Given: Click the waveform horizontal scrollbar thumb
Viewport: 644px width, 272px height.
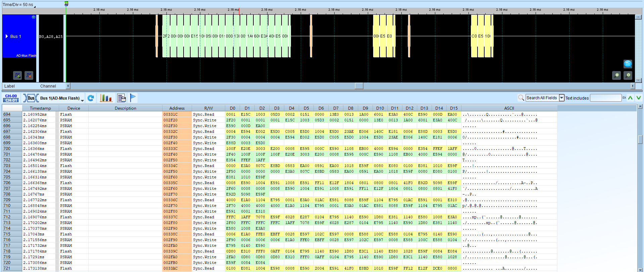Looking at the screenshot, I should (359, 86).
